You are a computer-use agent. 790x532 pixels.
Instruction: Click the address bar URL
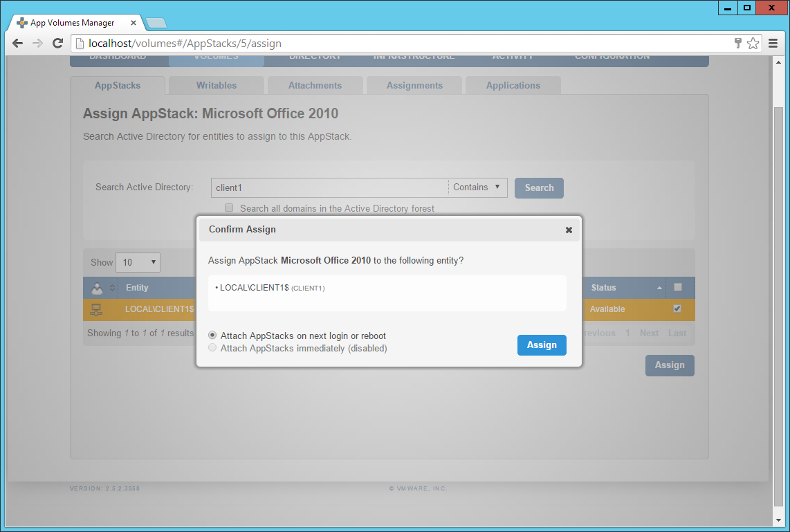[185, 44]
